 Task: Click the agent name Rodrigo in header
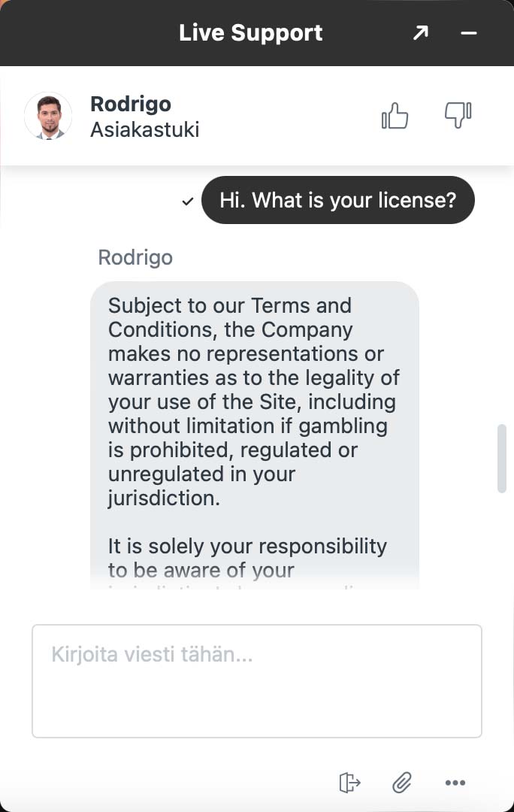(x=131, y=104)
